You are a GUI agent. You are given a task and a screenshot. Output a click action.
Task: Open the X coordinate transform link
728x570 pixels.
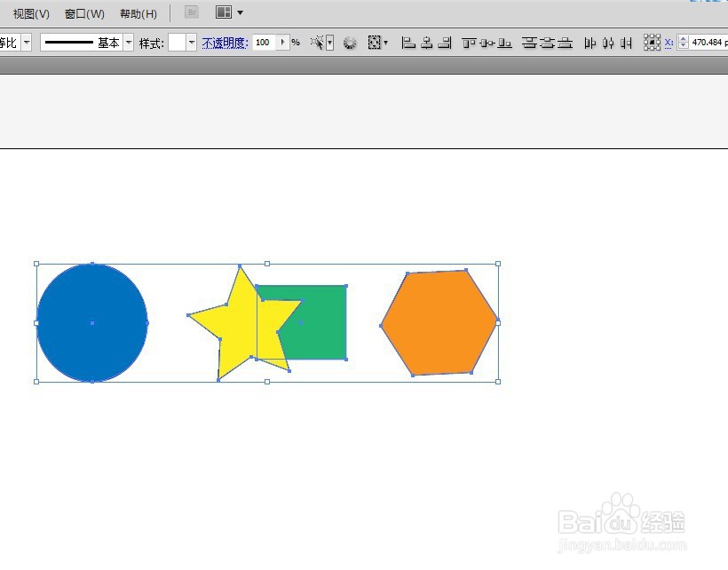[x=669, y=43]
